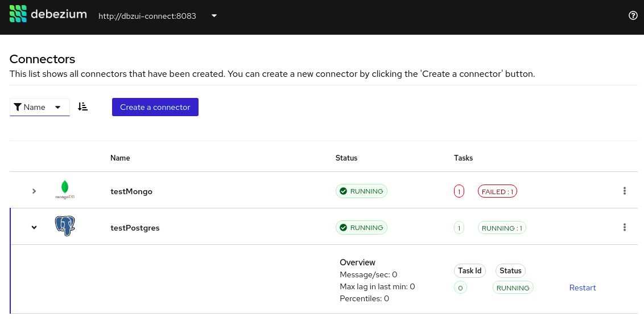Image resolution: width=644 pixels, height=320 pixels.
Task: Click Restart link for task 0
Action: (x=582, y=288)
